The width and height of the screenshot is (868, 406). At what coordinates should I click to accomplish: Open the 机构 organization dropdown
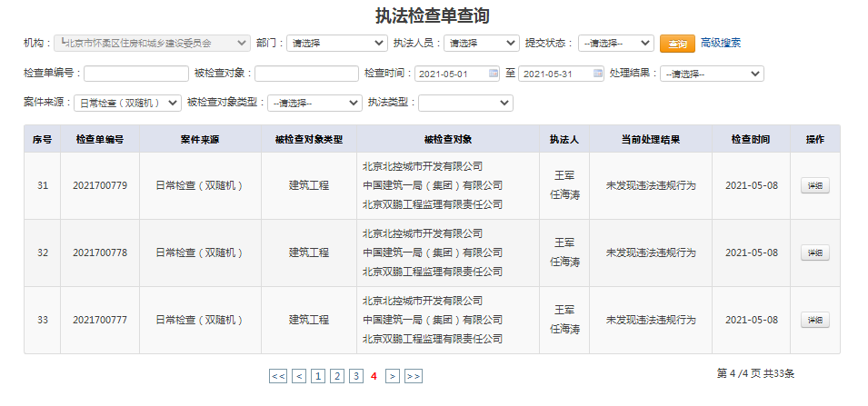(152, 44)
